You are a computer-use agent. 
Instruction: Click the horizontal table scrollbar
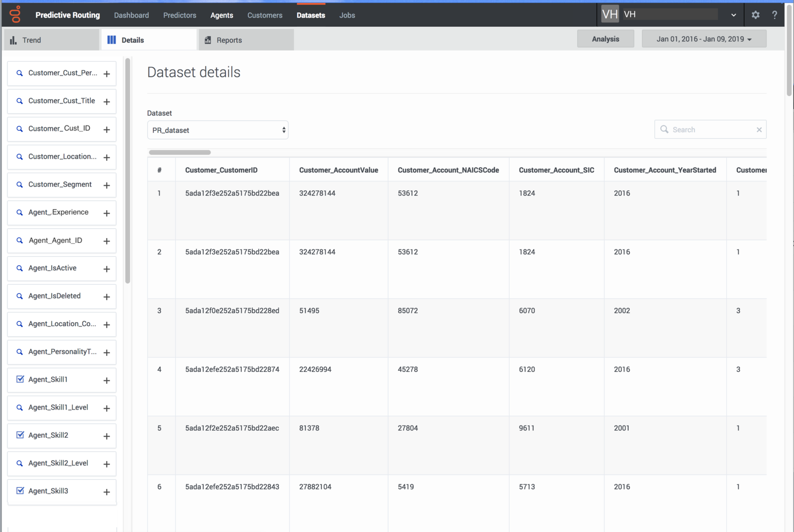pyautogui.click(x=180, y=152)
